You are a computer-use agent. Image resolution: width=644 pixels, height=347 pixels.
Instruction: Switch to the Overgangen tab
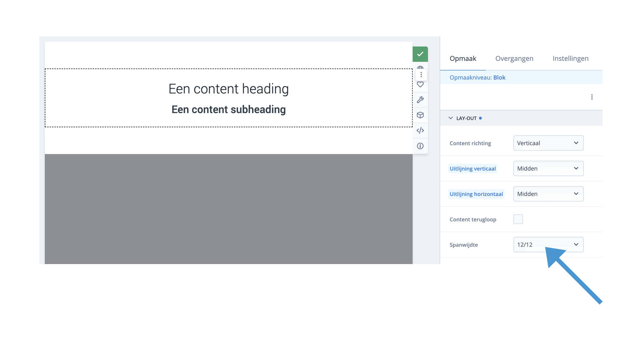pos(514,59)
